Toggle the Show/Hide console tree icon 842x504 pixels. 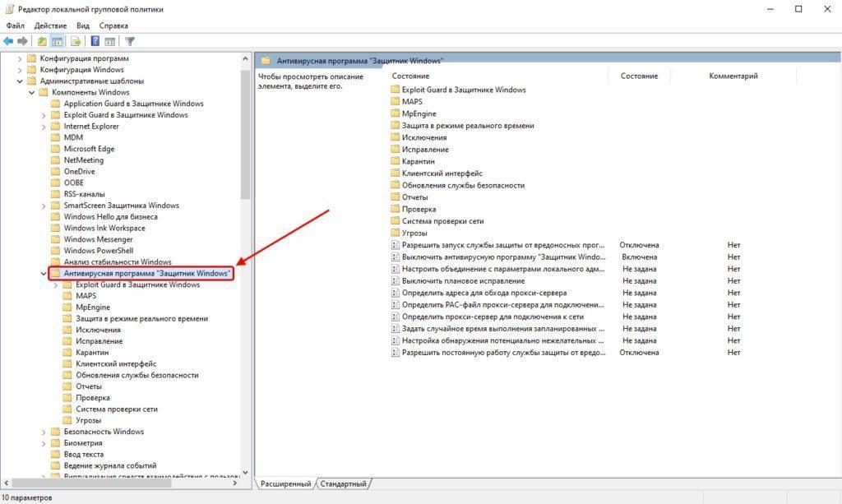(57, 41)
